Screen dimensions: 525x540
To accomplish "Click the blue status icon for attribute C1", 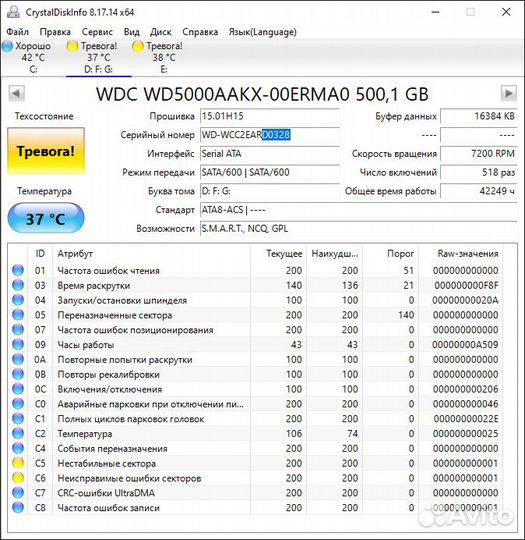I will pos(18,418).
